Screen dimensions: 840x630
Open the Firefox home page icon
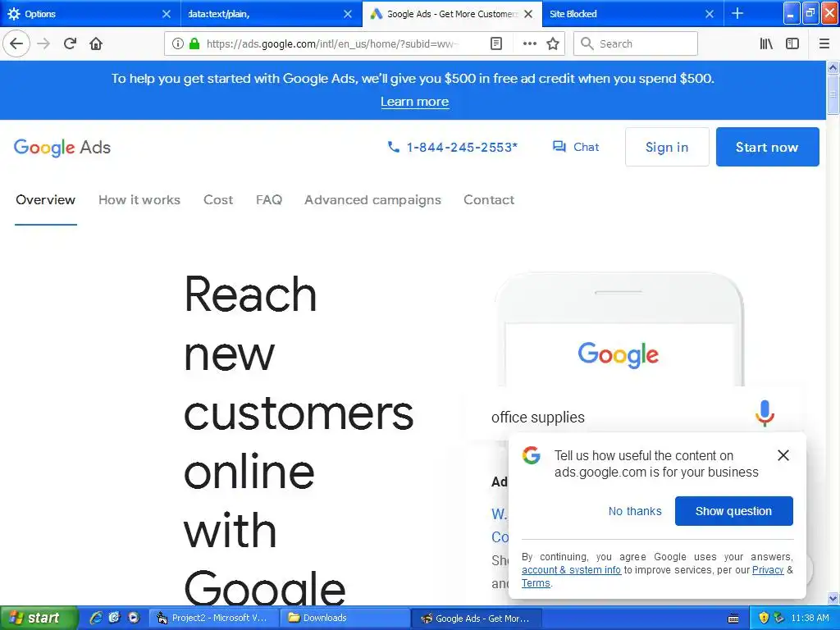96,43
